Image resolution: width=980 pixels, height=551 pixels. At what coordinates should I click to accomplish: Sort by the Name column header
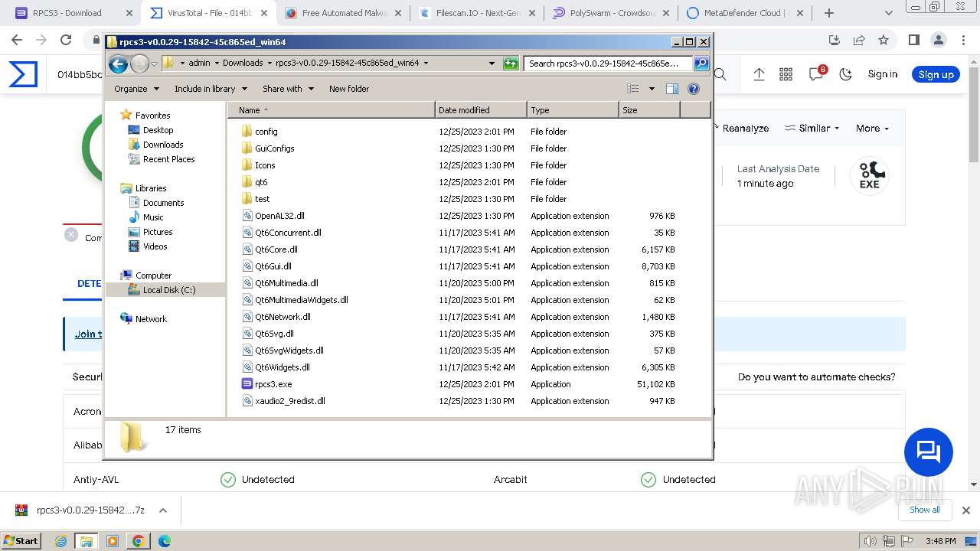(331, 110)
